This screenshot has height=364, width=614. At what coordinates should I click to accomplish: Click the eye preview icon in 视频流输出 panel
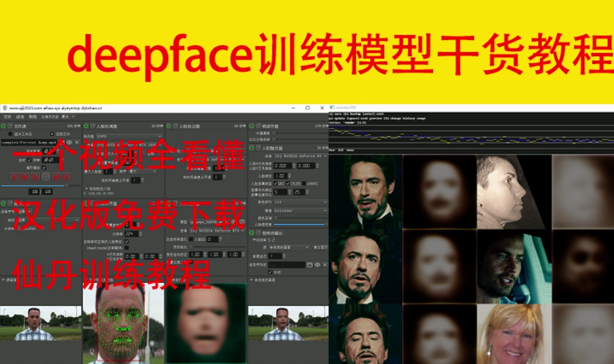tap(317, 265)
